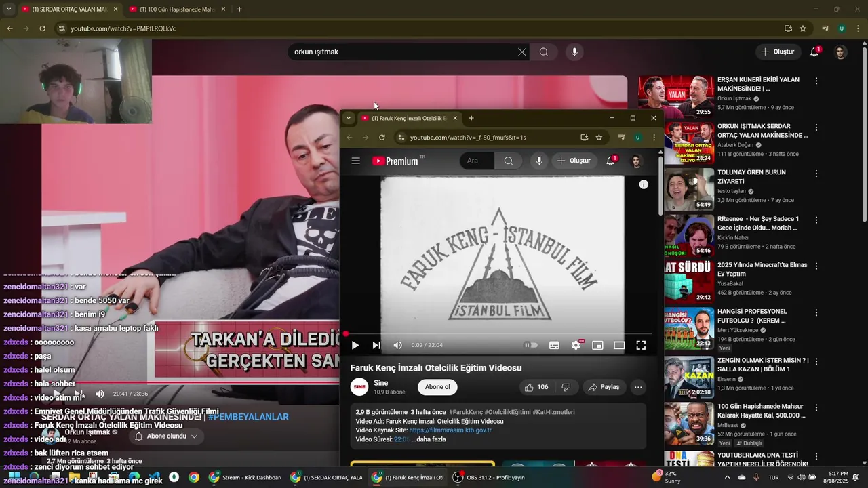Show hidden tray icons chevron

727,477
